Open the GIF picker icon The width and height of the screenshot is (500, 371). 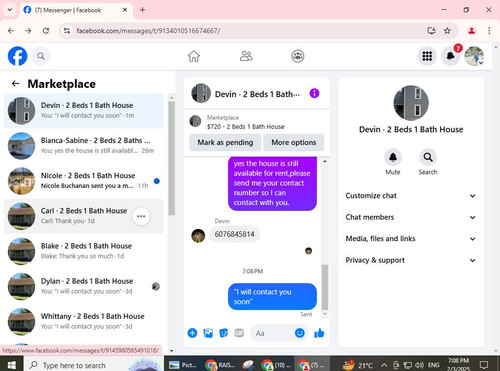pyautogui.click(x=239, y=333)
